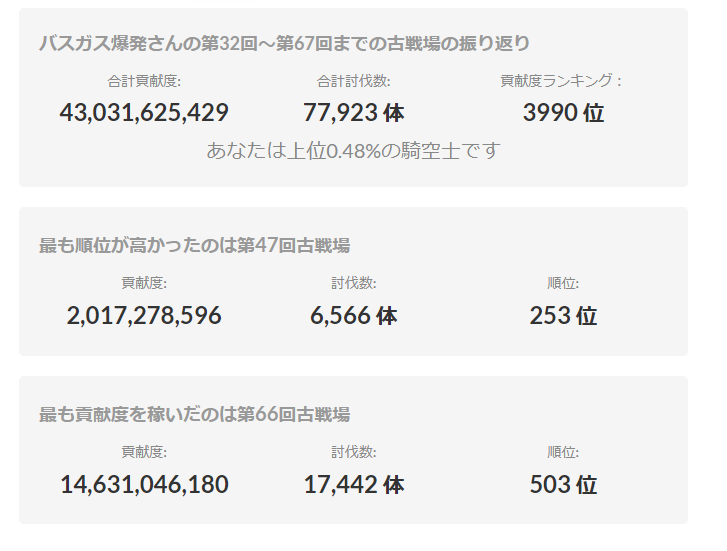727x551 pixels.
Task: Click 貢献度 label above 2,017,278,596
Action: [144, 284]
